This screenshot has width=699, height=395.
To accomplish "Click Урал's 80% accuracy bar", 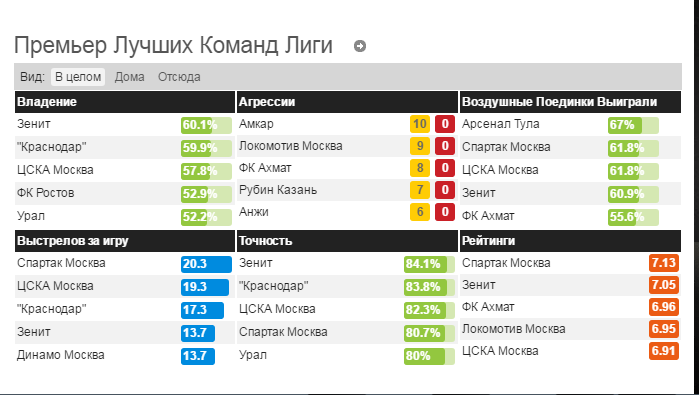I will (429, 356).
